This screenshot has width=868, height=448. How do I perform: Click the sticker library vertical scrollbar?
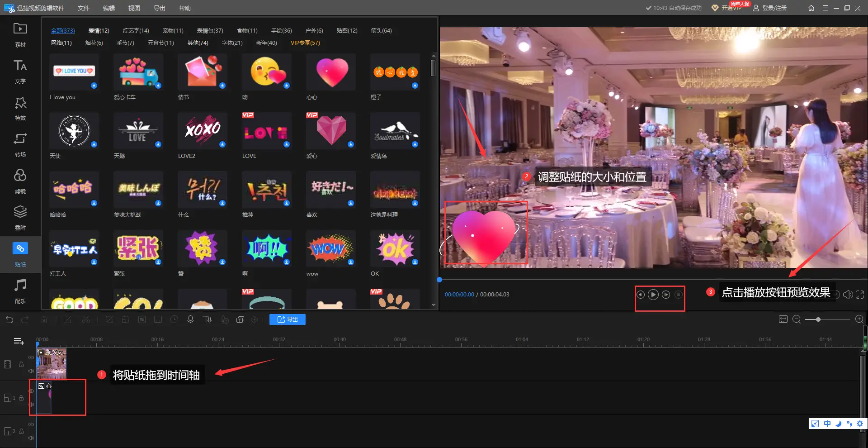point(433,68)
